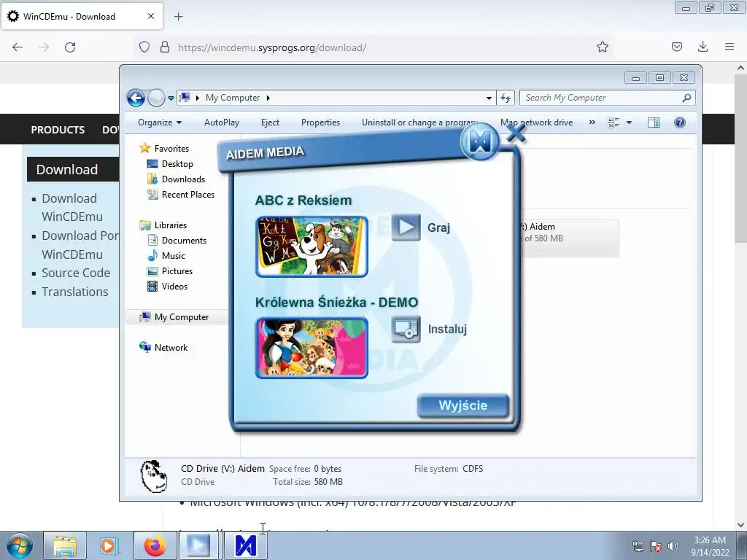This screenshot has width=747, height=560.
Task: Open the Królewna Śnieżka demo thumbnail image
Action: pyautogui.click(x=311, y=348)
